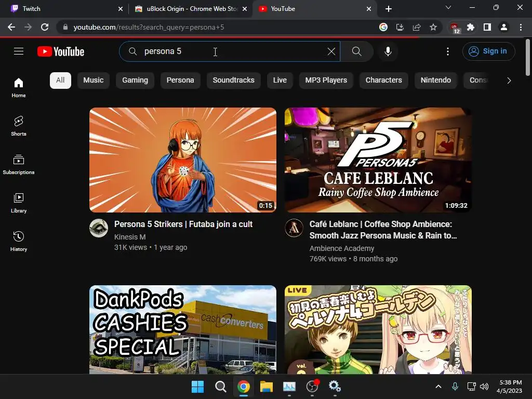Click the Ambience Academy channel avatar

tap(294, 228)
